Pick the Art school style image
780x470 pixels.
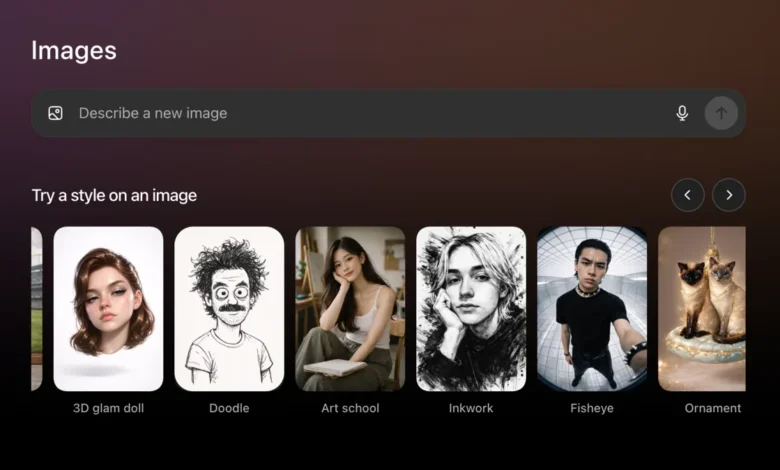tap(350, 308)
